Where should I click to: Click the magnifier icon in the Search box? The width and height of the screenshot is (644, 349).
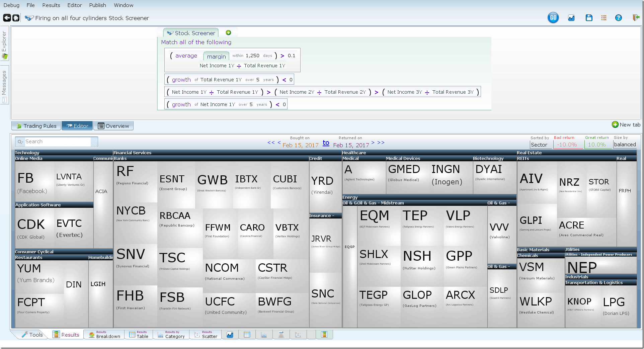point(20,142)
